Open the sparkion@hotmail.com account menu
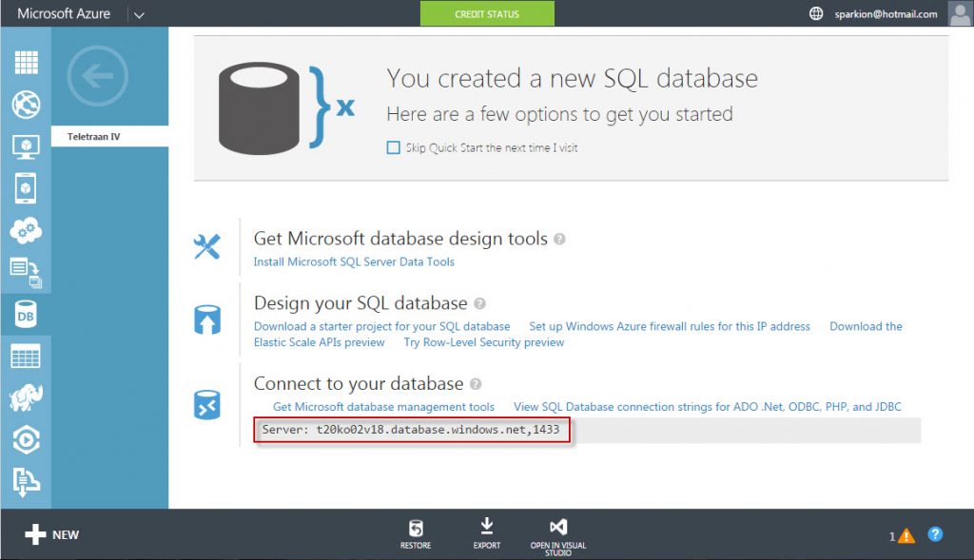Image resolution: width=974 pixels, height=560 pixels. click(886, 13)
